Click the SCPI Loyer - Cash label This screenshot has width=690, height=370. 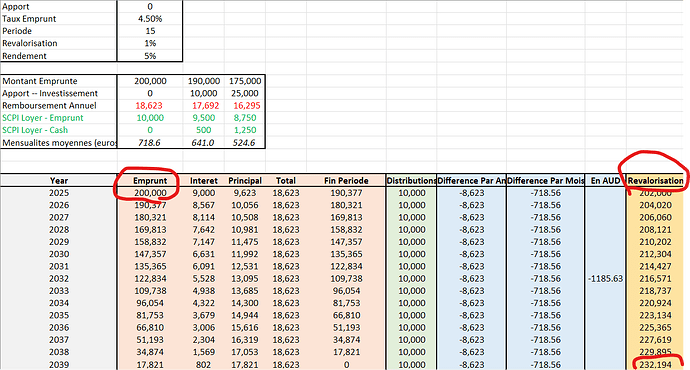tap(35, 130)
